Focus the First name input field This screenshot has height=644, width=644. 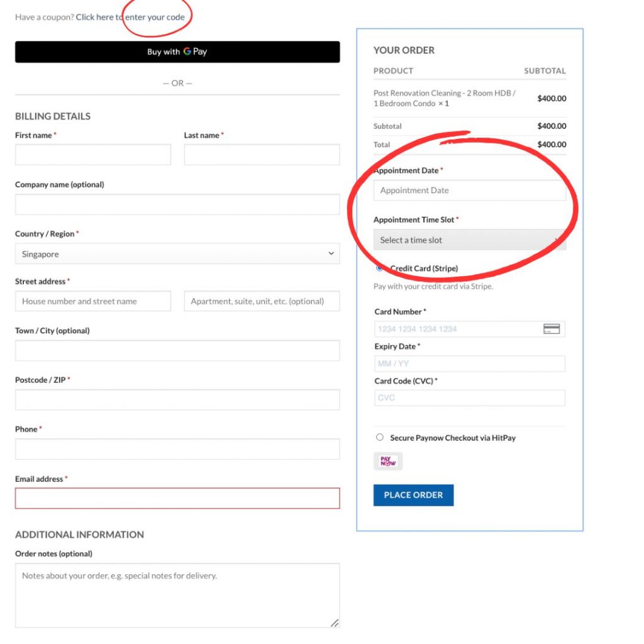(93, 155)
